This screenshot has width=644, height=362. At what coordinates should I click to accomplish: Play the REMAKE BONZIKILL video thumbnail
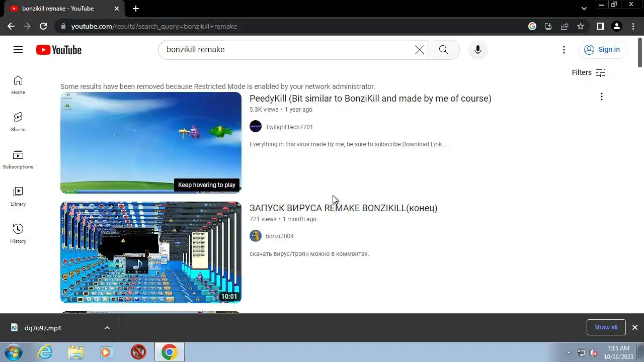(x=151, y=252)
